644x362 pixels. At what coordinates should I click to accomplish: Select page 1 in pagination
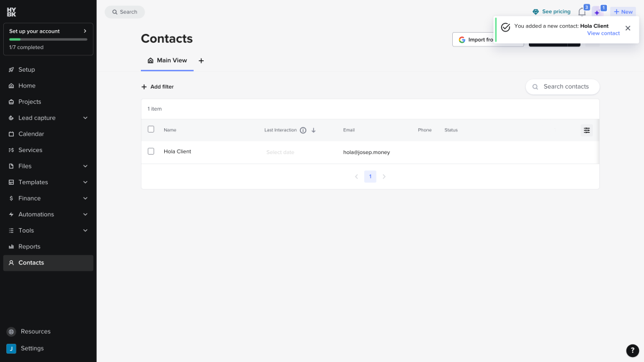pos(370,177)
